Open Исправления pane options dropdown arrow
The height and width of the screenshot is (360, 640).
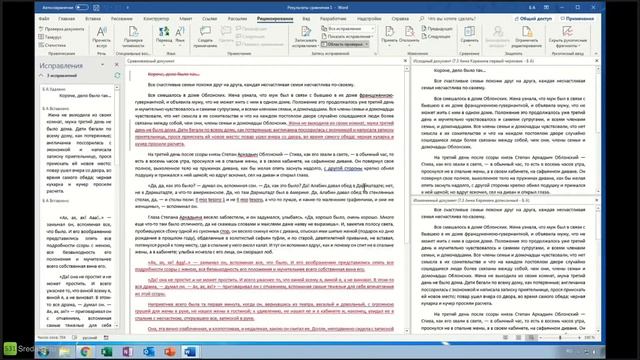pos(102,64)
